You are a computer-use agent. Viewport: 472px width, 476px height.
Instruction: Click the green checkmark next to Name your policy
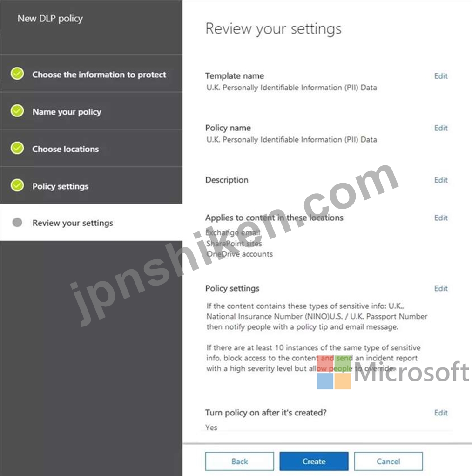pyautogui.click(x=17, y=111)
